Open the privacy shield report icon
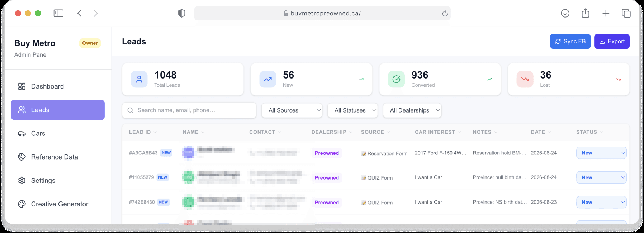This screenshot has height=233, width=644. click(182, 13)
